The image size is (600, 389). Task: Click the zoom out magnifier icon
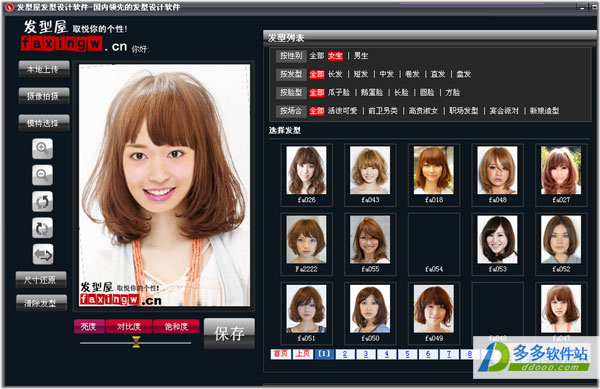[42, 175]
